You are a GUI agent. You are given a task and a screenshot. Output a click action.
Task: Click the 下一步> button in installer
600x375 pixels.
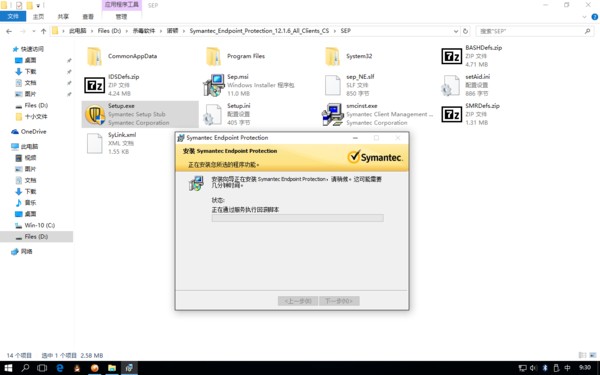pyautogui.click(x=339, y=301)
